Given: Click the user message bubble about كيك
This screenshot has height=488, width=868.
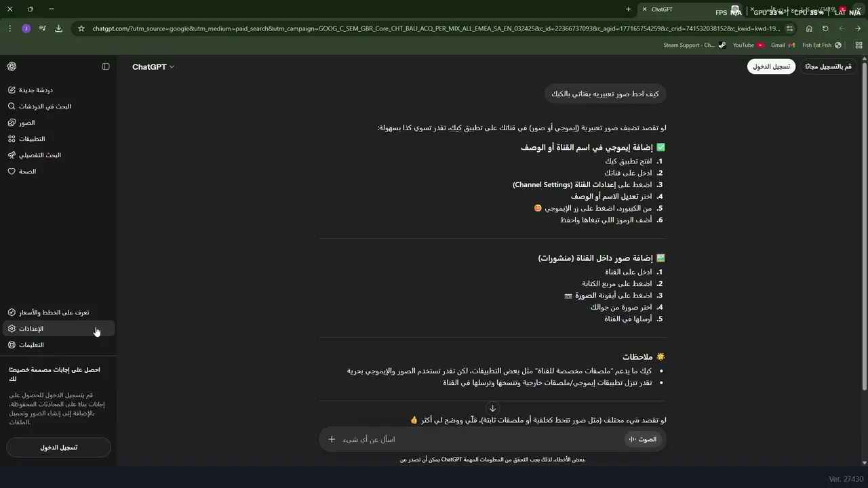Looking at the screenshot, I should pos(605,94).
